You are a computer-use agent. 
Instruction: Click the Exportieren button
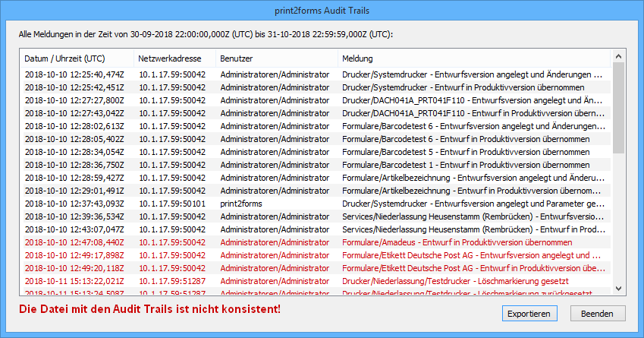pyautogui.click(x=529, y=313)
